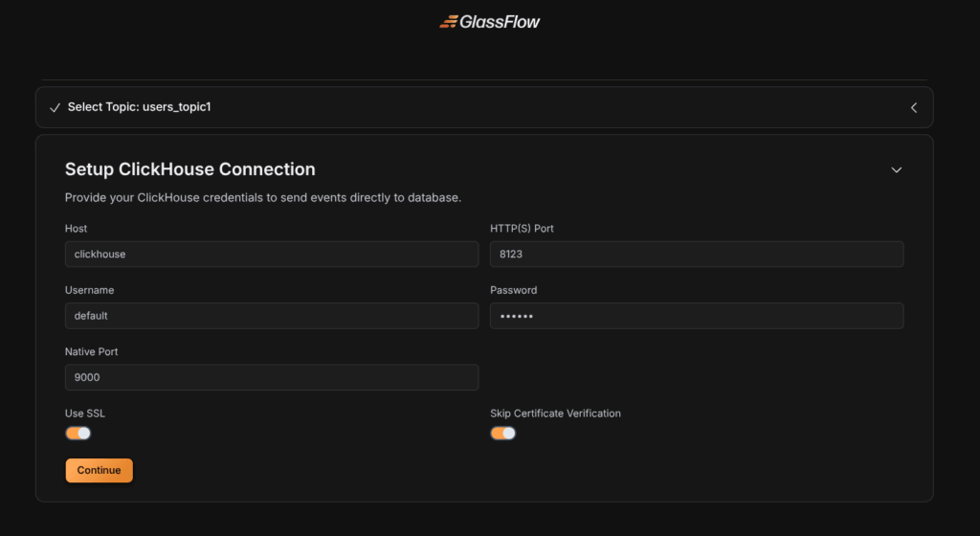Click the Native Port label
The height and width of the screenshot is (536, 980).
91,351
